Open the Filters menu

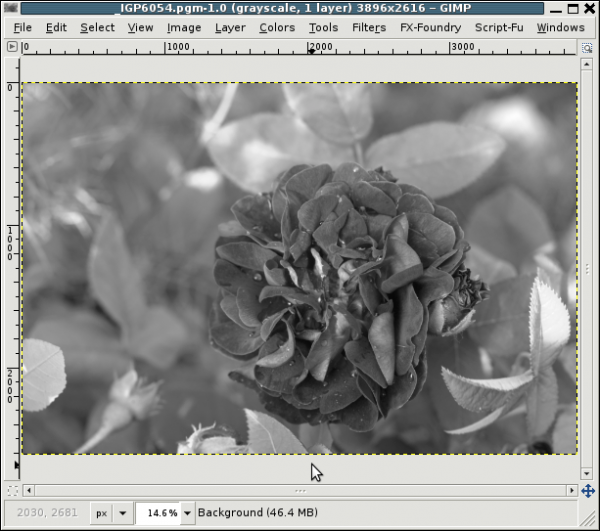pos(369,28)
